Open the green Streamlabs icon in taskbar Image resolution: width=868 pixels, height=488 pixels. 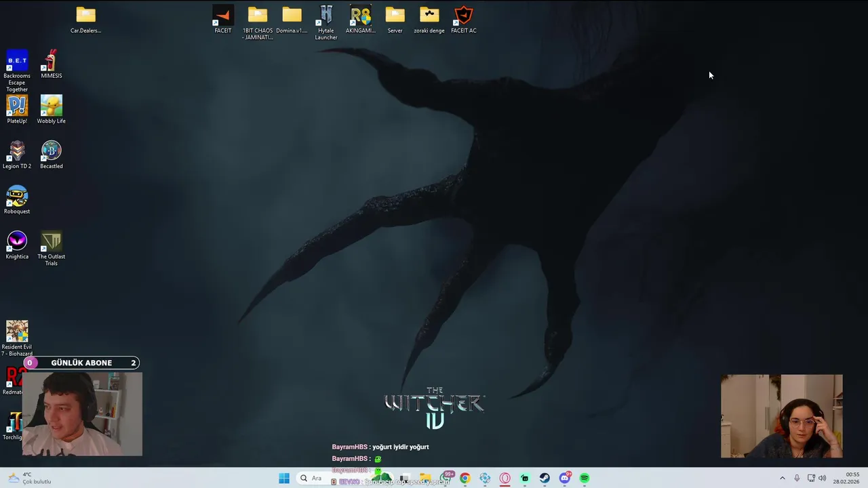tap(525, 479)
